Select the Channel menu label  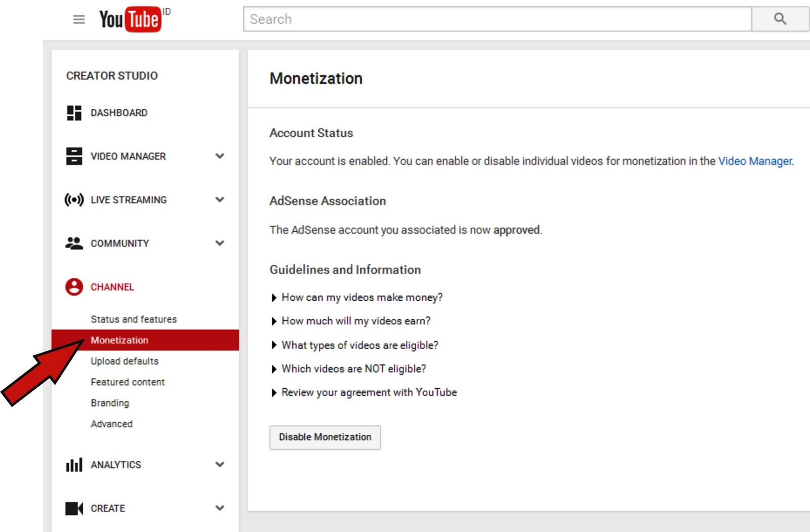[112, 287]
